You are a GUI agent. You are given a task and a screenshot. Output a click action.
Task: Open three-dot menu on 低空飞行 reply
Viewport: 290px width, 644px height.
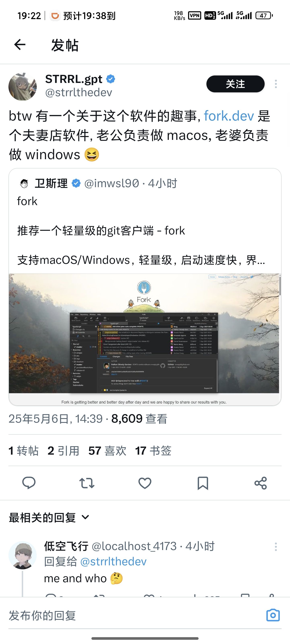pos(276,547)
